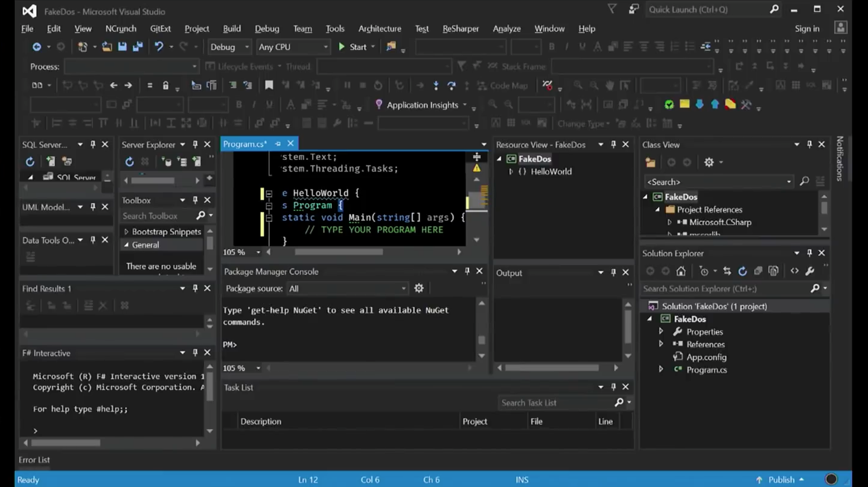The image size is (868, 487).
Task: Open the Any CPU platform dropdown
Action: pos(293,46)
